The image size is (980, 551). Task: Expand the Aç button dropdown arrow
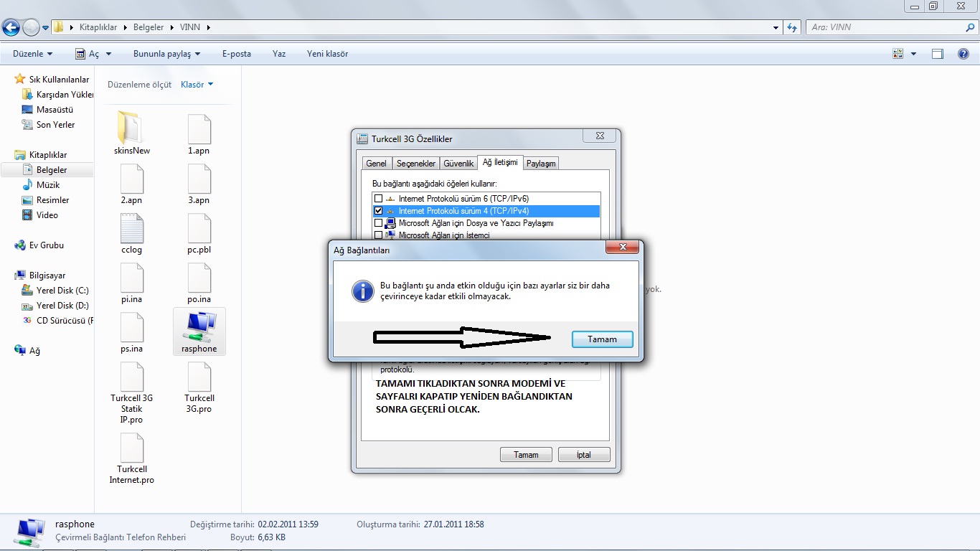[x=109, y=54]
